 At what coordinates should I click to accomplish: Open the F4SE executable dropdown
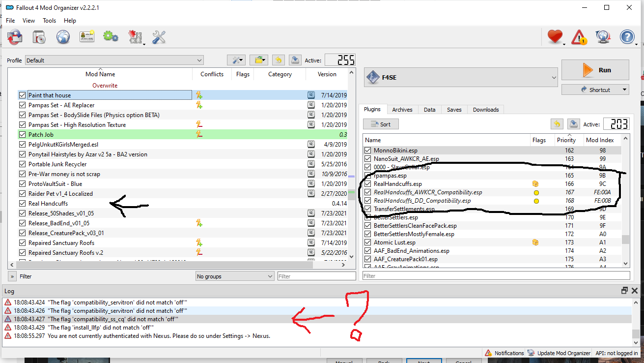coord(461,77)
